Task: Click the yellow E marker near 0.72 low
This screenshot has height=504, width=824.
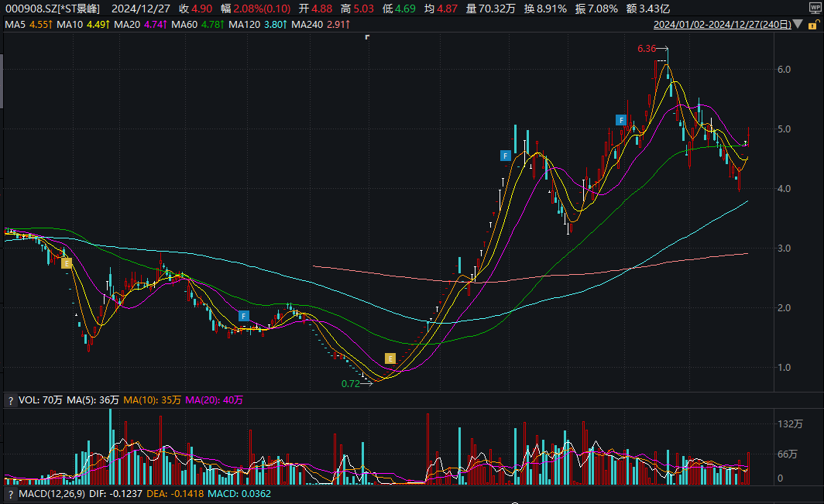Action: (x=390, y=358)
